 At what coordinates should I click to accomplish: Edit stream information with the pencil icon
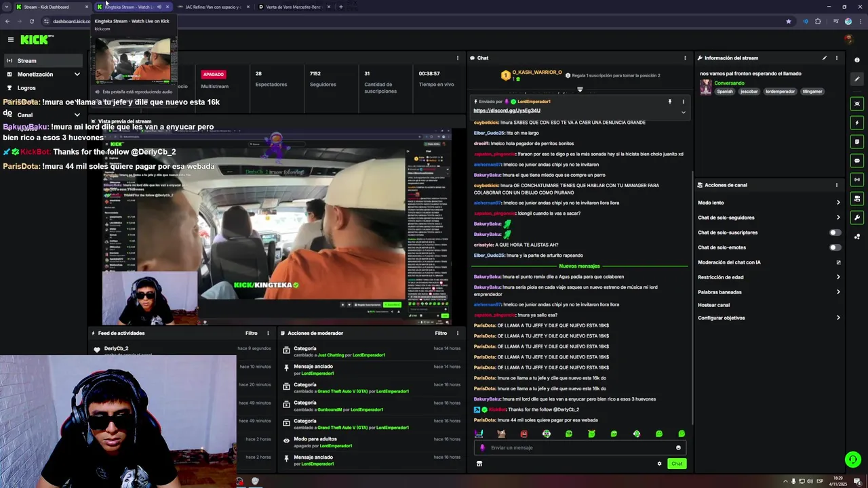tap(825, 58)
